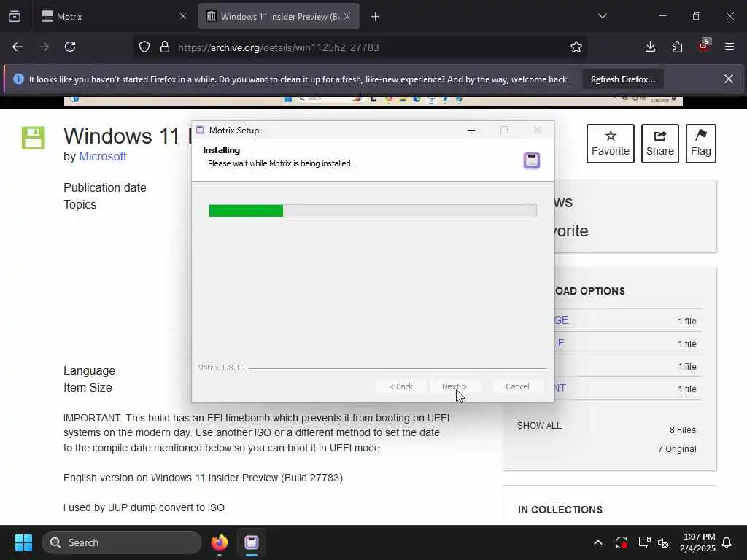Image resolution: width=747 pixels, height=560 pixels.
Task: Open the network status tray icon
Action: (x=644, y=542)
